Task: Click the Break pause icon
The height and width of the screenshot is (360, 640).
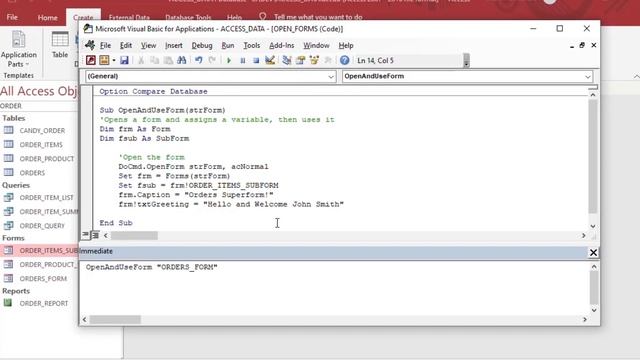Action: pos(242,60)
